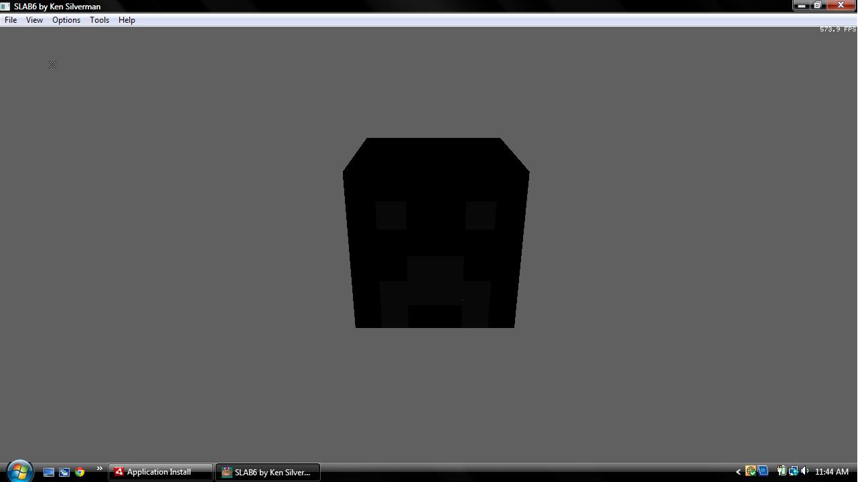Click the network status tray icon

(793, 471)
